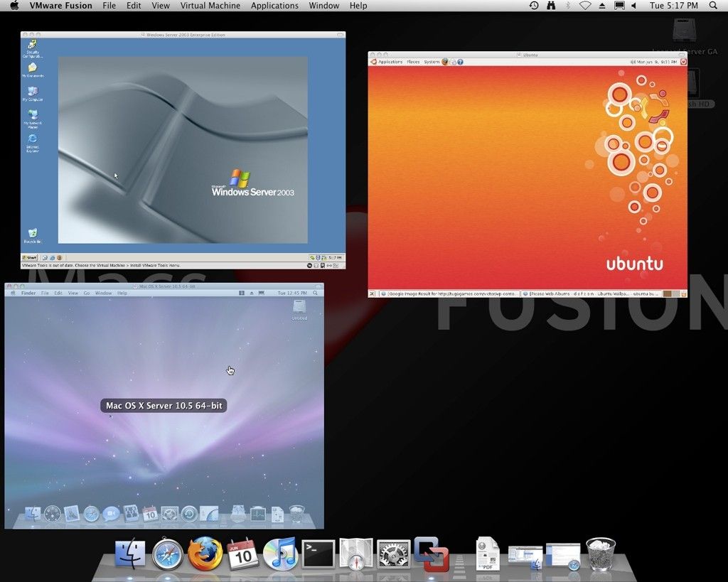728x582 pixels.
Task: Open Terminal from the Mac dock
Action: [316, 553]
